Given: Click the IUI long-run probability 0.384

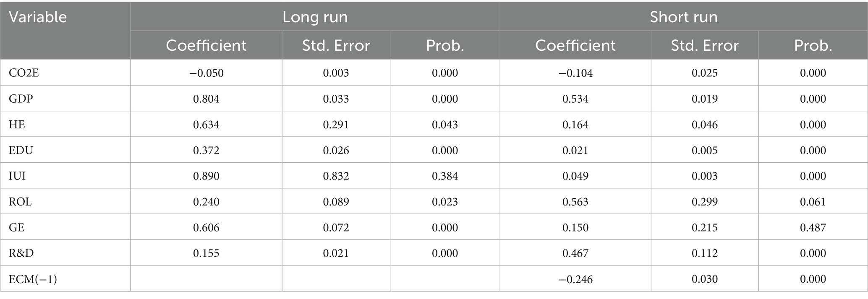Looking at the screenshot, I should [445, 176].
